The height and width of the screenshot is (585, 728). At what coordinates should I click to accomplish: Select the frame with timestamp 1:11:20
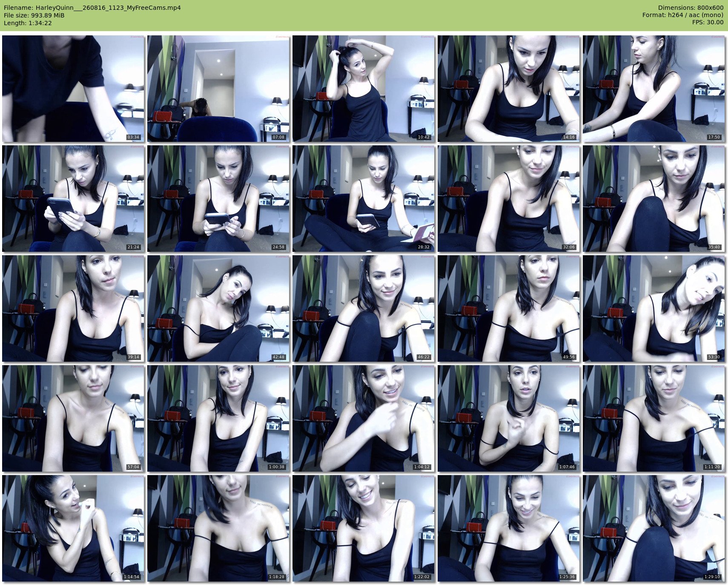tap(654, 418)
